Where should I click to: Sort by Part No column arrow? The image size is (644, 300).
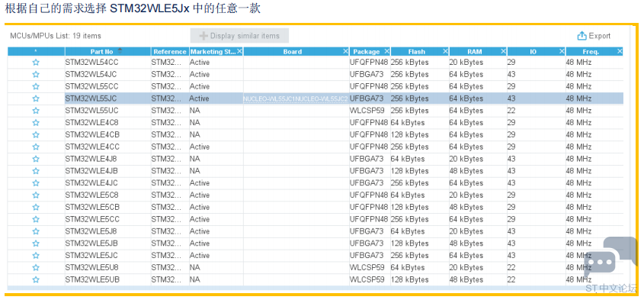point(120,50)
